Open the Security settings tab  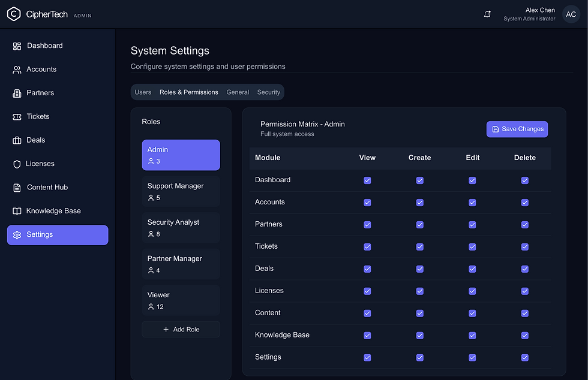coord(268,92)
